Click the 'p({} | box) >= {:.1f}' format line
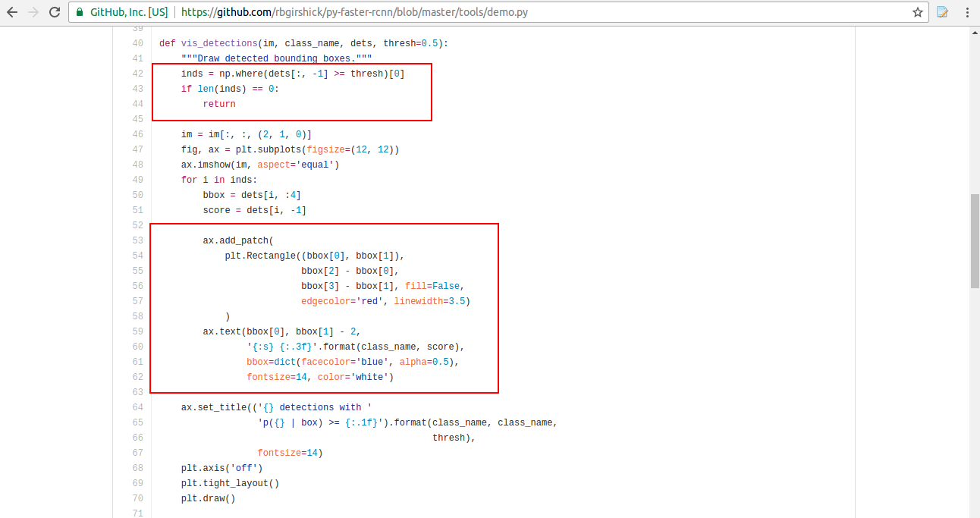This screenshot has width=980, height=518. (408, 422)
